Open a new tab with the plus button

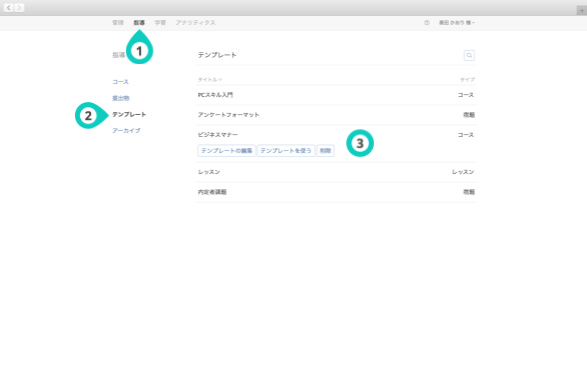[581, 10]
